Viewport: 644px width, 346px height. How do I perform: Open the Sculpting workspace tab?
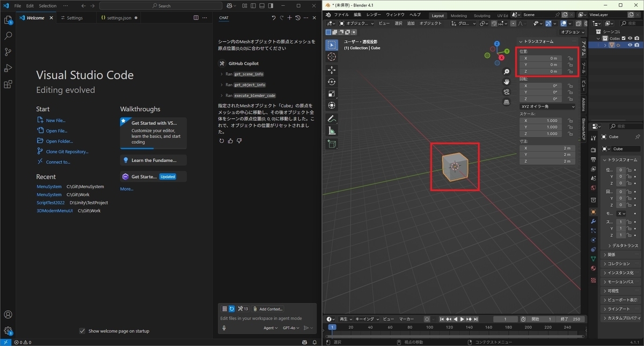[482, 16]
